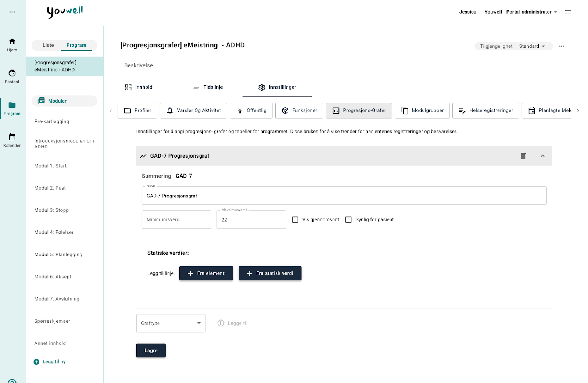Enable Vis gjennomsnitt checkbox

(295, 220)
